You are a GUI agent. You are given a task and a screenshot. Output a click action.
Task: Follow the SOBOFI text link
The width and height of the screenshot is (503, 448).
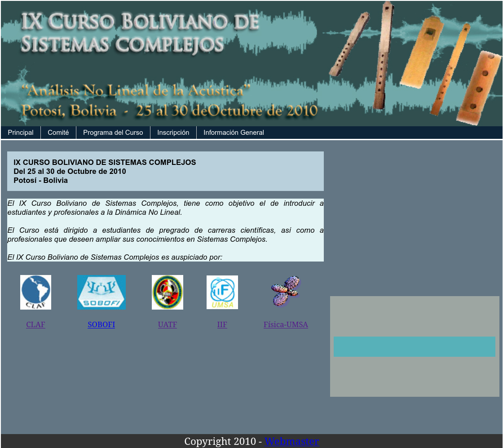pos(101,324)
